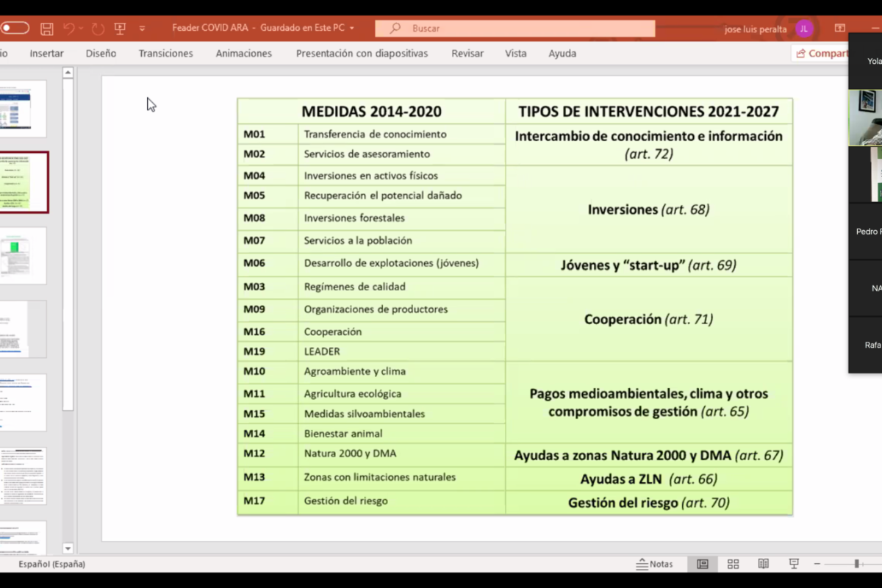Start slideshow from beginning toolbar icon

[120, 28]
